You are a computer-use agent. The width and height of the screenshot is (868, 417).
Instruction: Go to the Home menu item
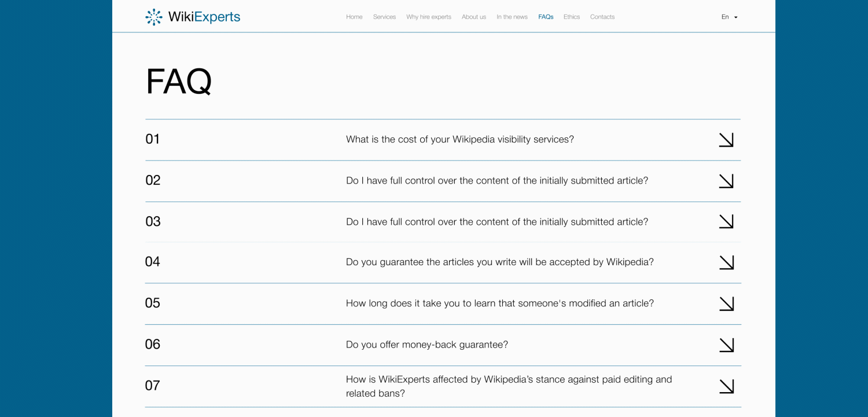click(354, 17)
